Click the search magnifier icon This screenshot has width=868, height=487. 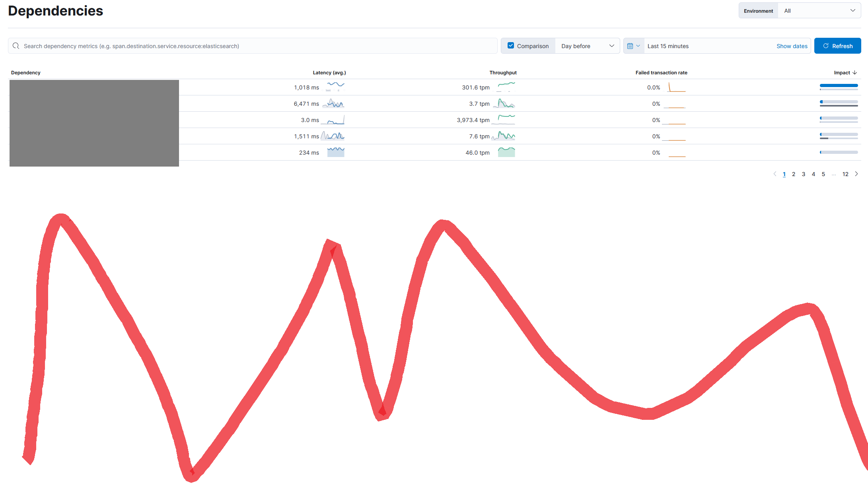[16, 46]
